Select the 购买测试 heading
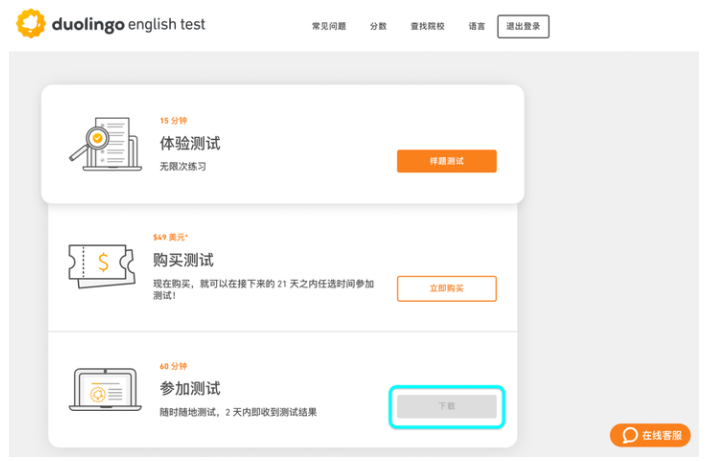 (x=183, y=260)
